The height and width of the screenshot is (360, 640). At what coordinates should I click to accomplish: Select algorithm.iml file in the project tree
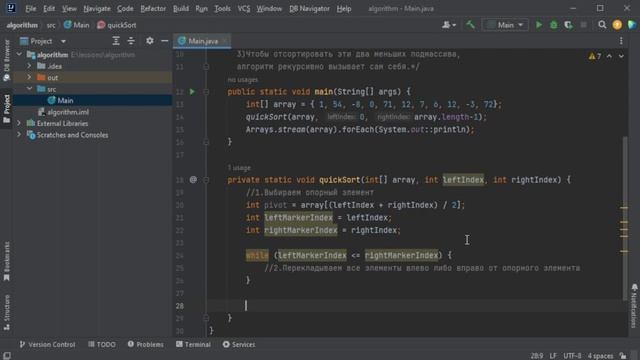[68, 112]
